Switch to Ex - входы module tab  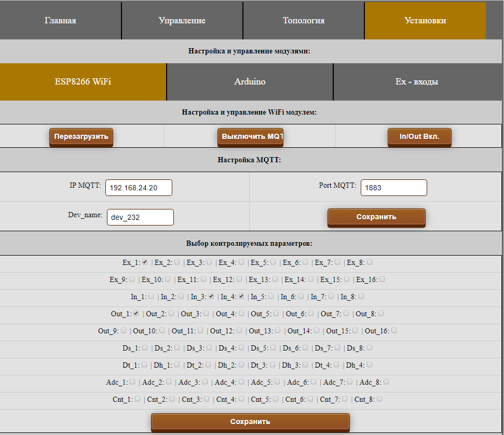(x=416, y=82)
